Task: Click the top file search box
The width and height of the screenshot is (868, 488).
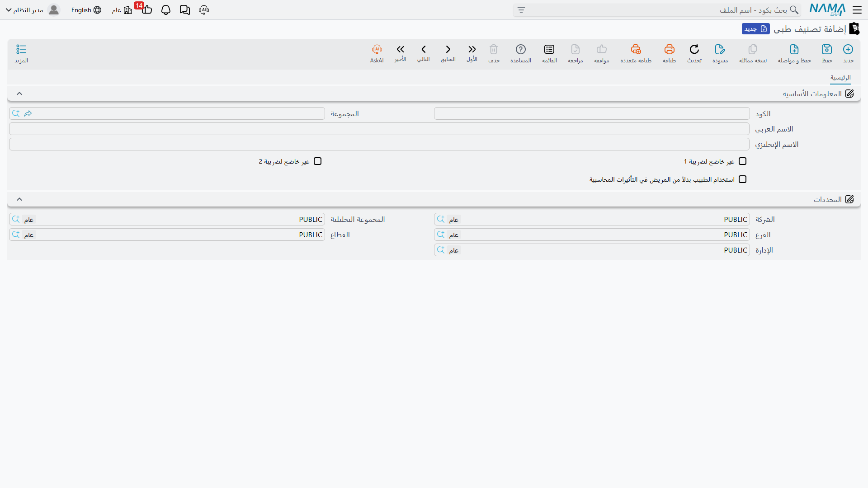Action: [657, 10]
